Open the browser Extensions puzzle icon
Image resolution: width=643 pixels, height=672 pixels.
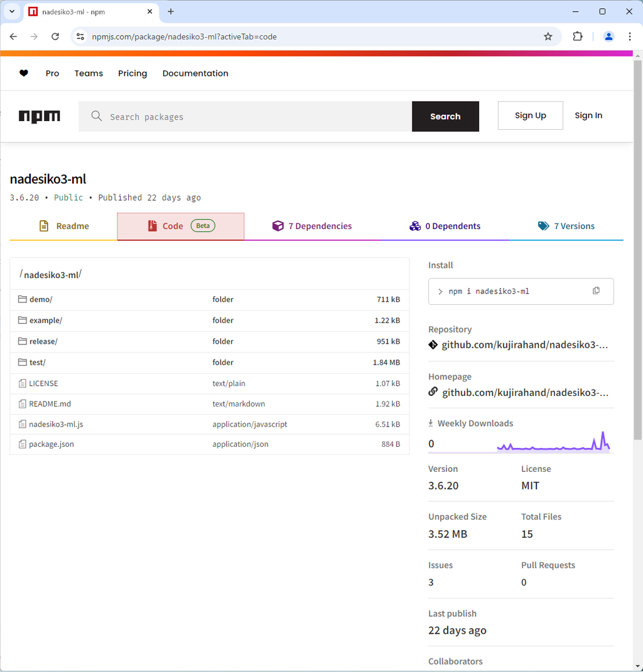[578, 36]
